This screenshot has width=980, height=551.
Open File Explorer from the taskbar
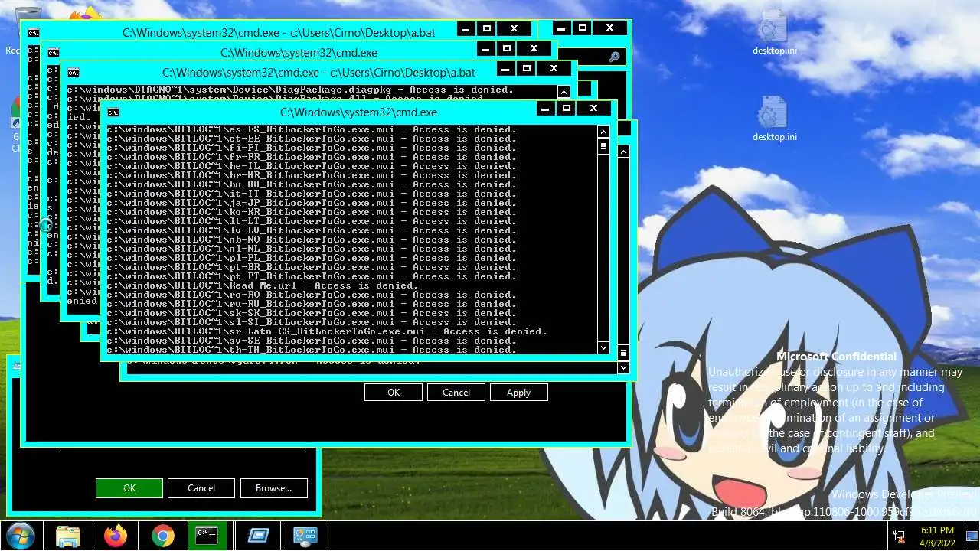[x=68, y=536]
